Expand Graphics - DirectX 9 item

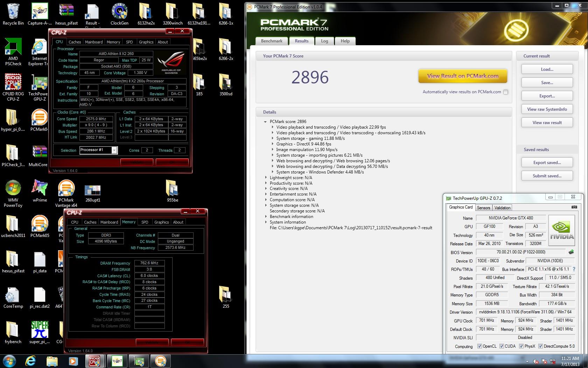tap(273, 144)
